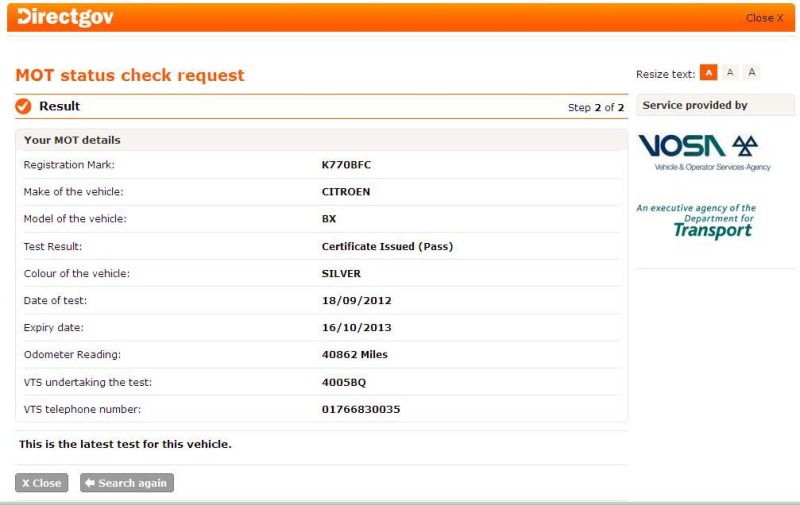Click the Resize text label
This screenshot has width=800, height=505.
[665, 74]
